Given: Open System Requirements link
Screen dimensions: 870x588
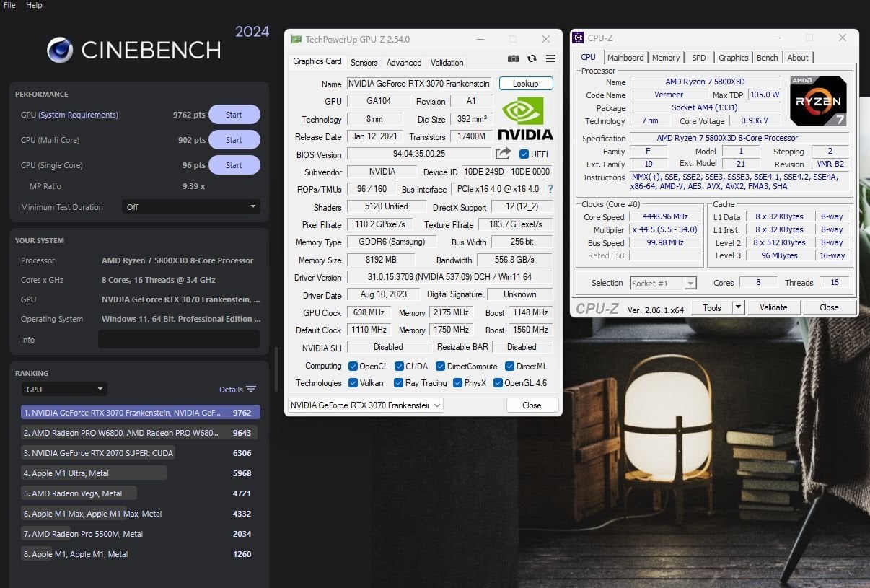Looking at the screenshot, I should tap(78, 115).
